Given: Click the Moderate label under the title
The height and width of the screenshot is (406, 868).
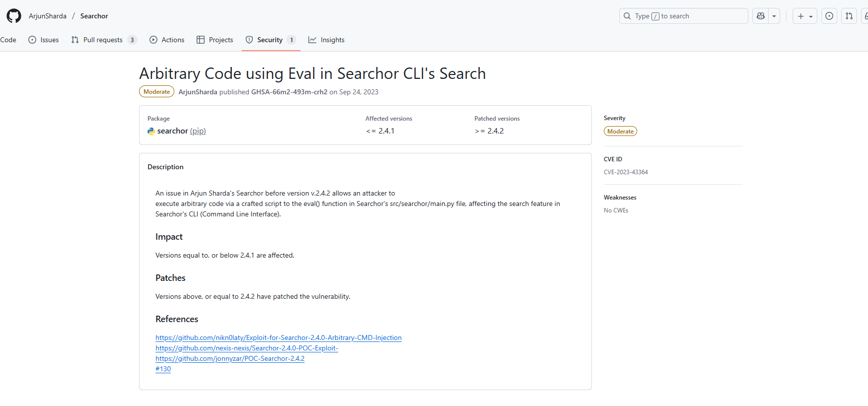Looking at the screenshot, I should point(156,92).
